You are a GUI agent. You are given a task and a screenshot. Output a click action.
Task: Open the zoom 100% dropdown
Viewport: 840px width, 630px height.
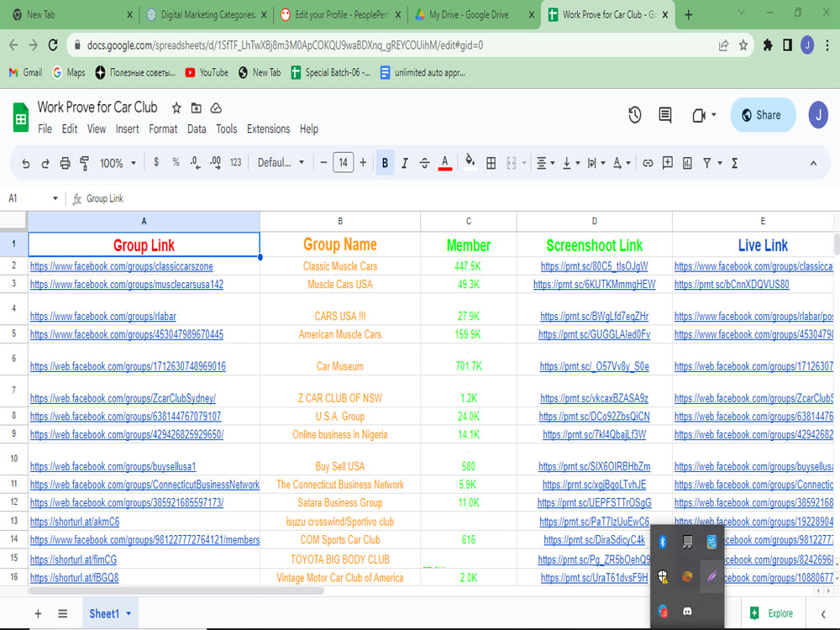[118, 163]
